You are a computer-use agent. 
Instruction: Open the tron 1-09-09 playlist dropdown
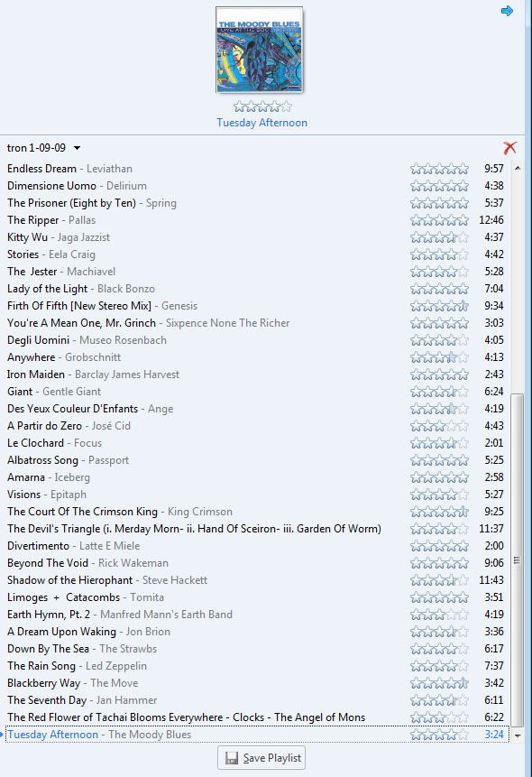coord(78,148)
